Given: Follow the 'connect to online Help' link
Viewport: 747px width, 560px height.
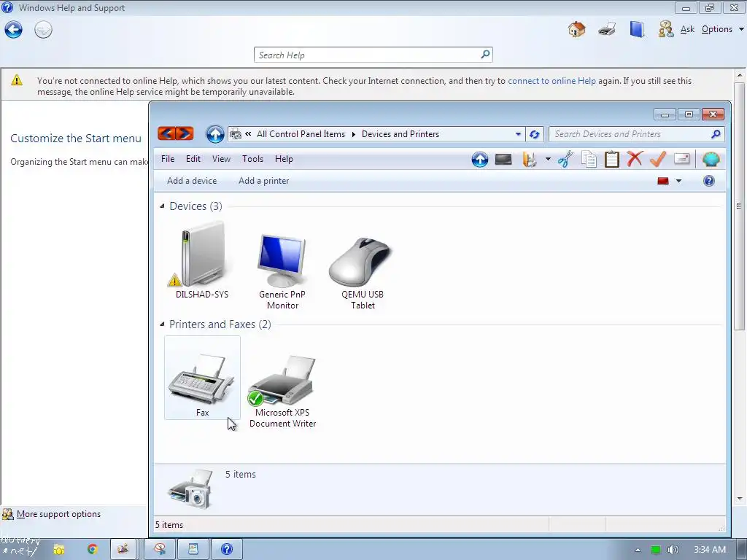Looking at the screenshot, I should coord(551,81).
